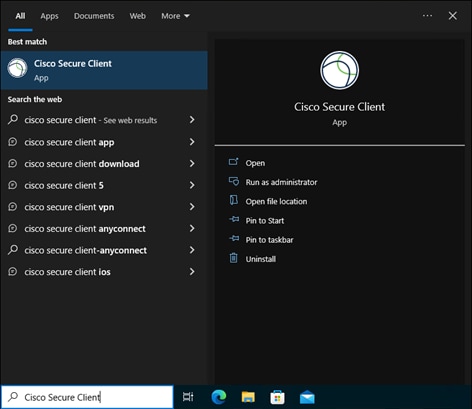Expand arrow for 'cisco secure client vpn'
472x409 pixels.
click(192, 207)
